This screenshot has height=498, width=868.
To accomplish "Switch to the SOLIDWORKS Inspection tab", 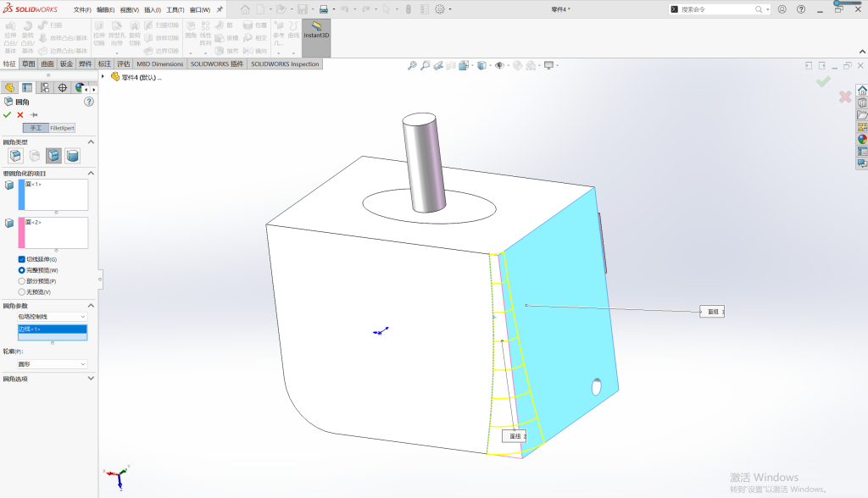I will [x=285, y=64].
